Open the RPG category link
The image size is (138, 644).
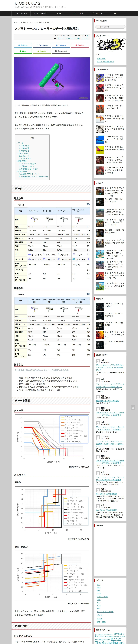click(99, 600)
